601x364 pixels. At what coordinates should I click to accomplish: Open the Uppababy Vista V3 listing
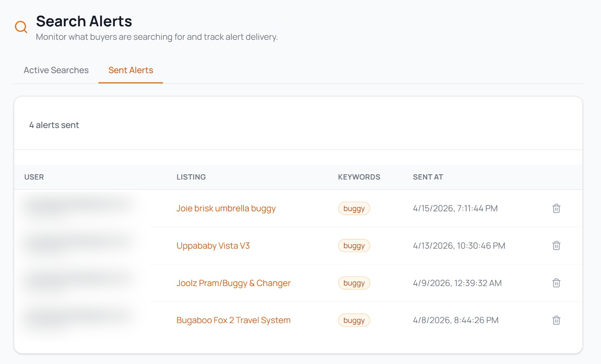point(213,246)
